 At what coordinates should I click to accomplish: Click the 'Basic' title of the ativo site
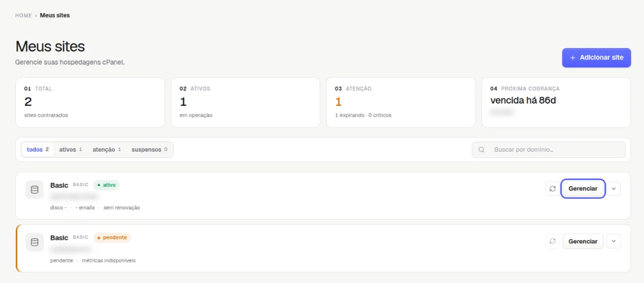coord(59,185)
